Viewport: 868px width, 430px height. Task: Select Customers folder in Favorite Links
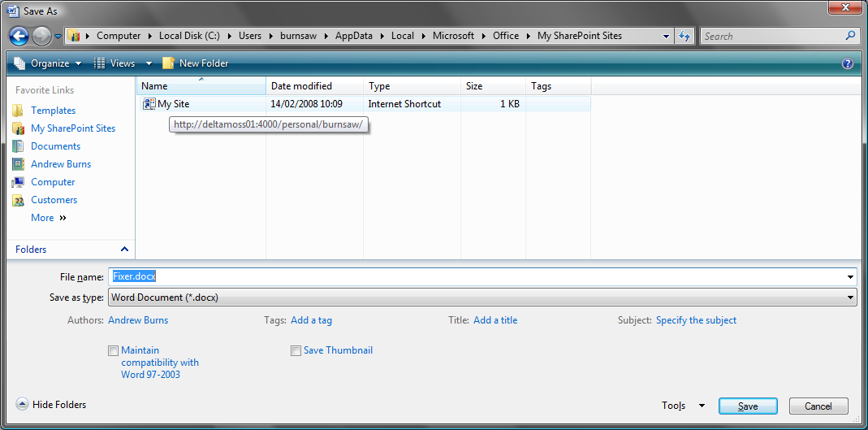click(x=54, y=200)
